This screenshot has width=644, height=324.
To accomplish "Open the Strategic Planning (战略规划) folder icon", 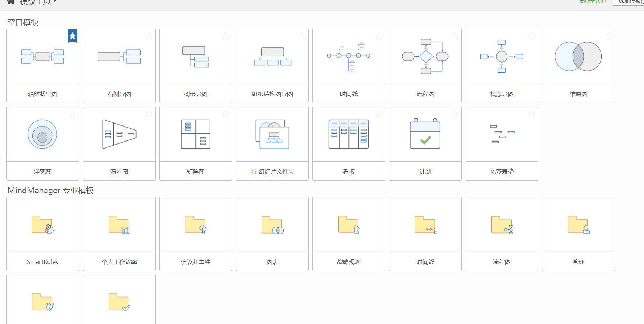I will [349, 225].
